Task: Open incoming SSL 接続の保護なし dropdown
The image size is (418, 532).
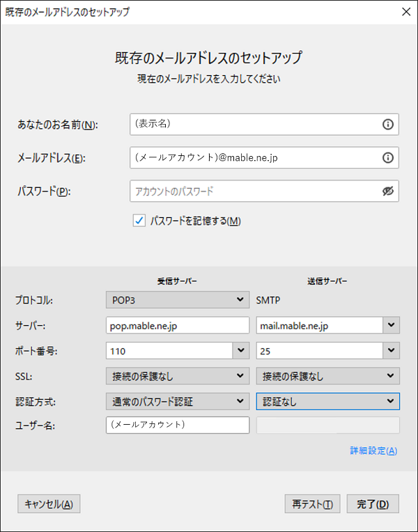Action: tap(178, 376)
